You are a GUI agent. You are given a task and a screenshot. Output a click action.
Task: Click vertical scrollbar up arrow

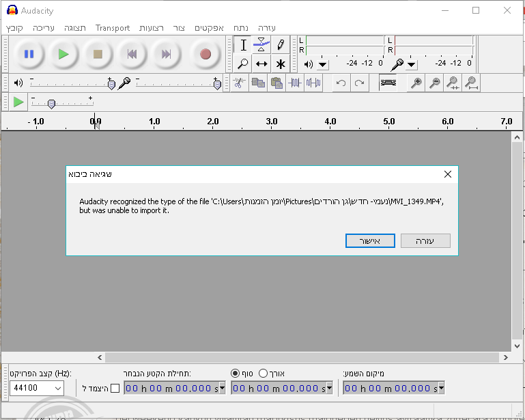coord(517,137)
